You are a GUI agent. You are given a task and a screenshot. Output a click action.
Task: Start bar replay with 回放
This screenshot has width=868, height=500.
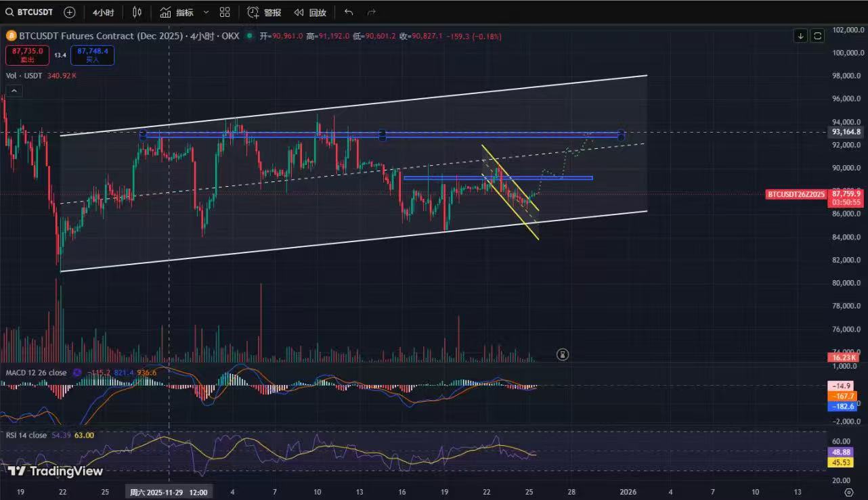click(x=310, y=12)
